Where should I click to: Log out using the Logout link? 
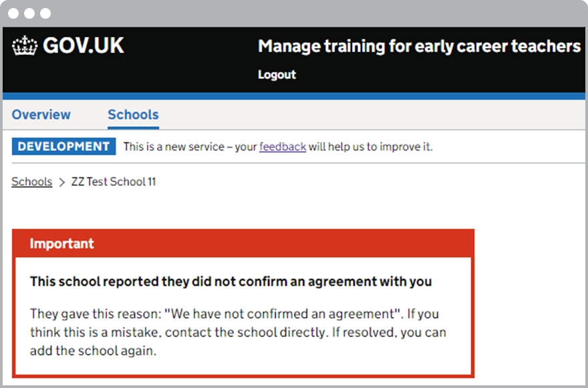click(x=277, y=74)
